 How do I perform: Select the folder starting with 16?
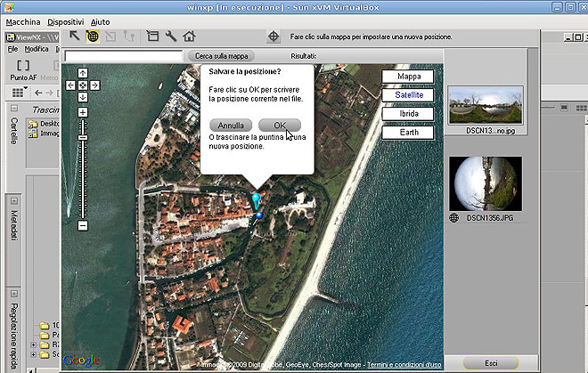coord(50,325)
